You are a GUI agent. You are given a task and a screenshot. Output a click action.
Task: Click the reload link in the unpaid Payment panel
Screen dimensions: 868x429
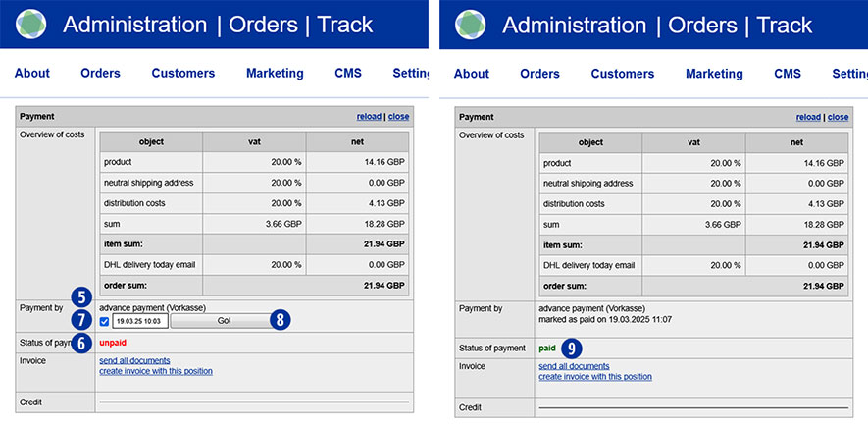pos(368,117)
